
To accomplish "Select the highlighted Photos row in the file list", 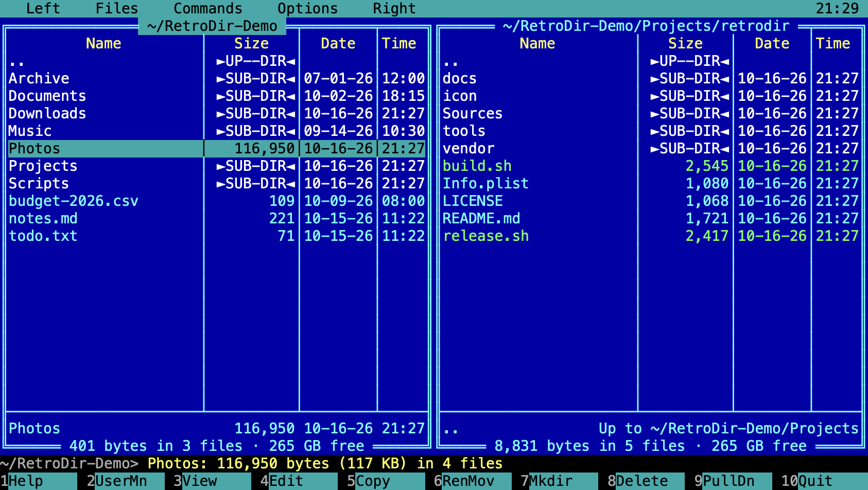I will [x=217, y=148].
